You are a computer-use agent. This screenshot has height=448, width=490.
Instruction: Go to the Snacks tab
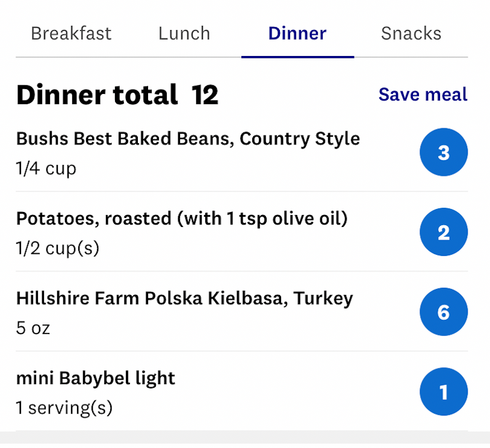pyautogui.click(x=411, y=33)
